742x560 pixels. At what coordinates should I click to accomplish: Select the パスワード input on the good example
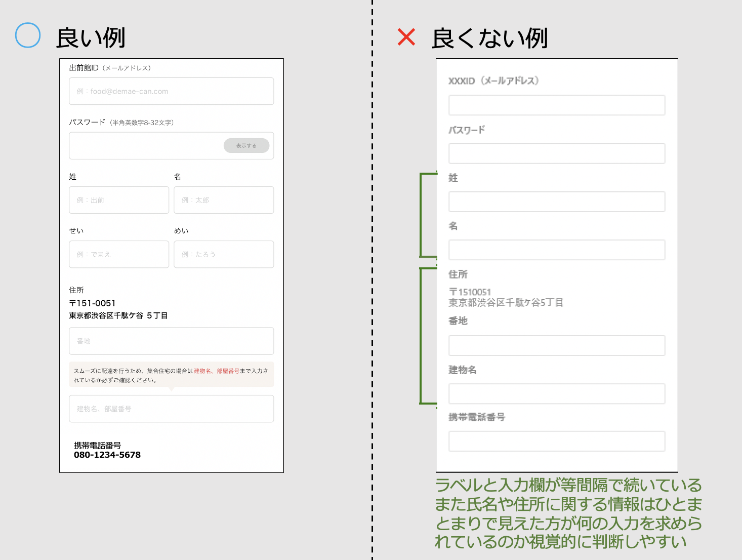[147, 145]
